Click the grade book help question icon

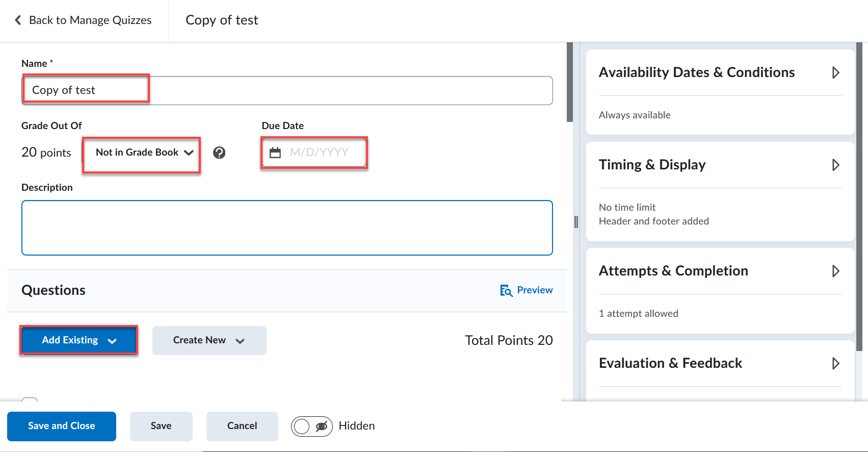[219, 153]
